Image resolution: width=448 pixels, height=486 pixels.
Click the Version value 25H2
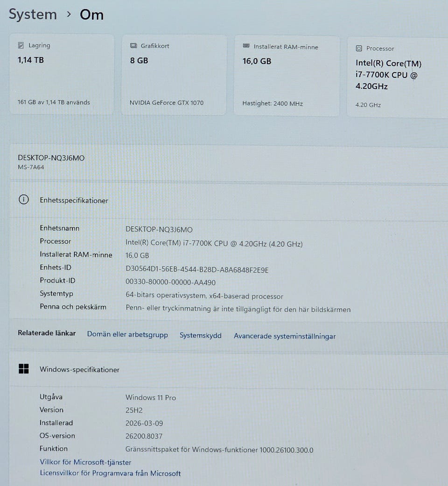134,410
